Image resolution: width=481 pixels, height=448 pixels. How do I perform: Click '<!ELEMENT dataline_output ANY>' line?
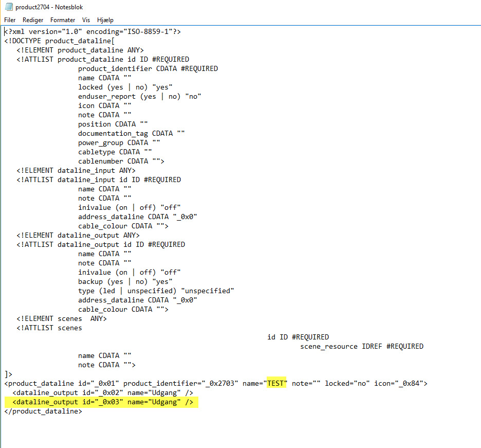(x=78, y=235)
